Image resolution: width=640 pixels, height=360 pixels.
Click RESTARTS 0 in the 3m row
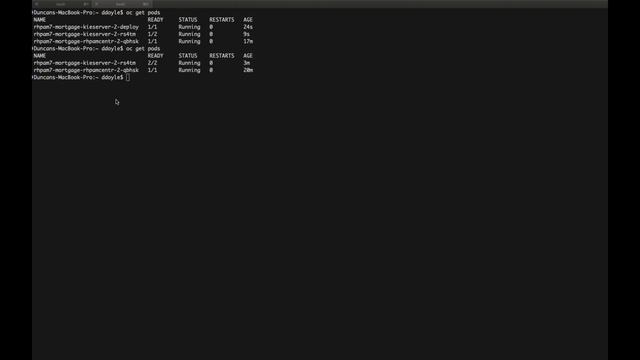(x=211, y=63)
